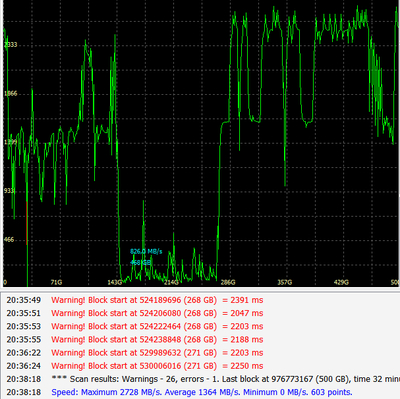Click the 466 label on the speed axis
This screenshot has height=399, width=400.
tap(9, 239)
